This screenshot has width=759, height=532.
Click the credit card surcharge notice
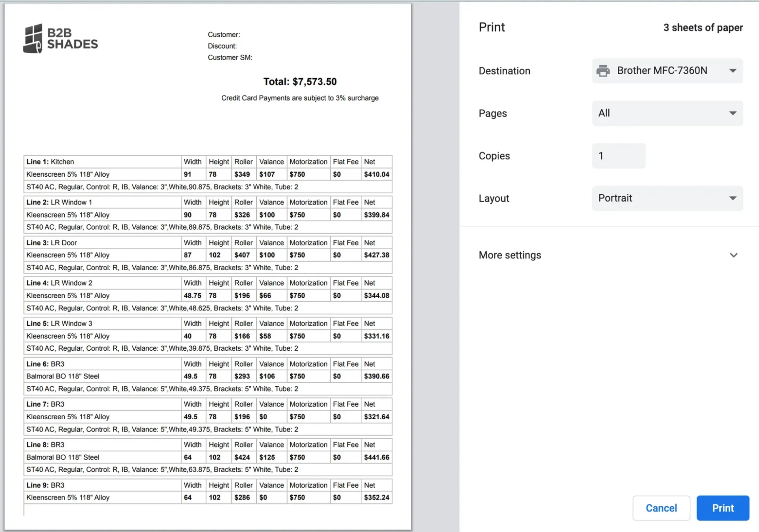tap(300, 98)
